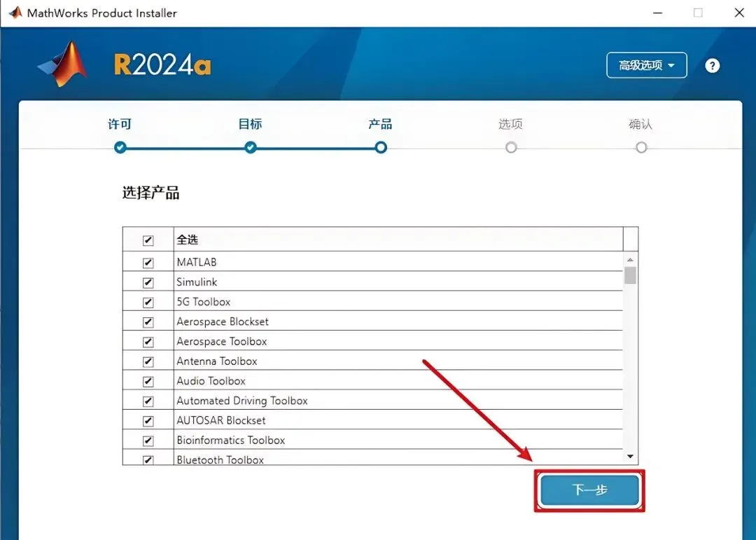756x540 pixels.
Task: Click the 选项 step circle marker
Action: pos(511,147)
